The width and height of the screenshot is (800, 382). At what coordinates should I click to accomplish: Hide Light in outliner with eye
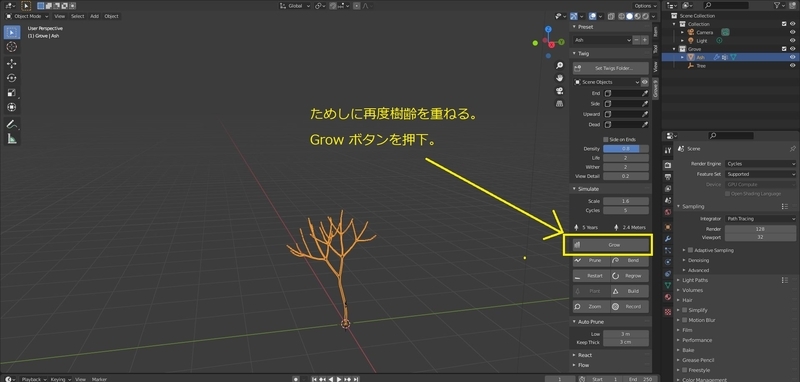pyautogui.click(x=792, y=40)
